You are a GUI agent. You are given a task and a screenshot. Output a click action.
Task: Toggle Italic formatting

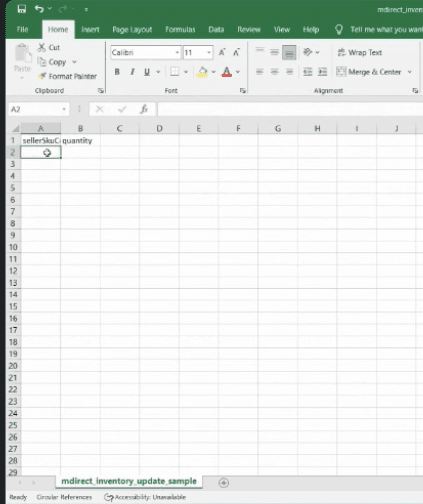[132, 72]
